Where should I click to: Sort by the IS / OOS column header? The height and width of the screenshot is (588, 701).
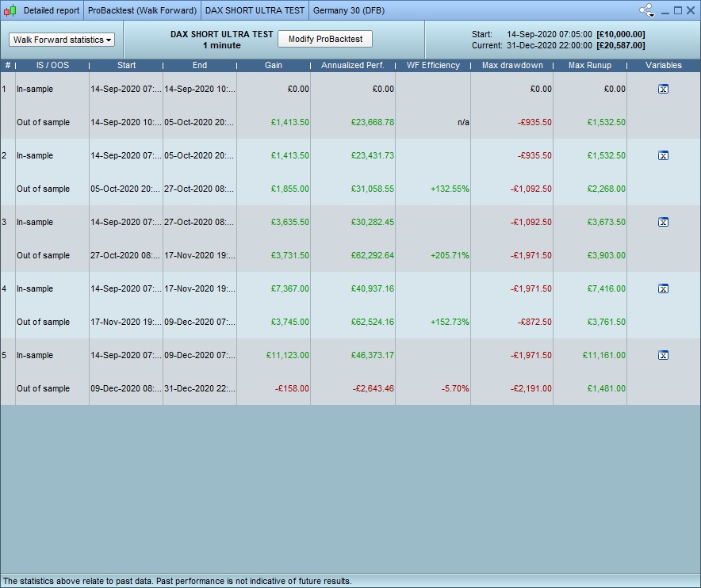tap(52, 65)
